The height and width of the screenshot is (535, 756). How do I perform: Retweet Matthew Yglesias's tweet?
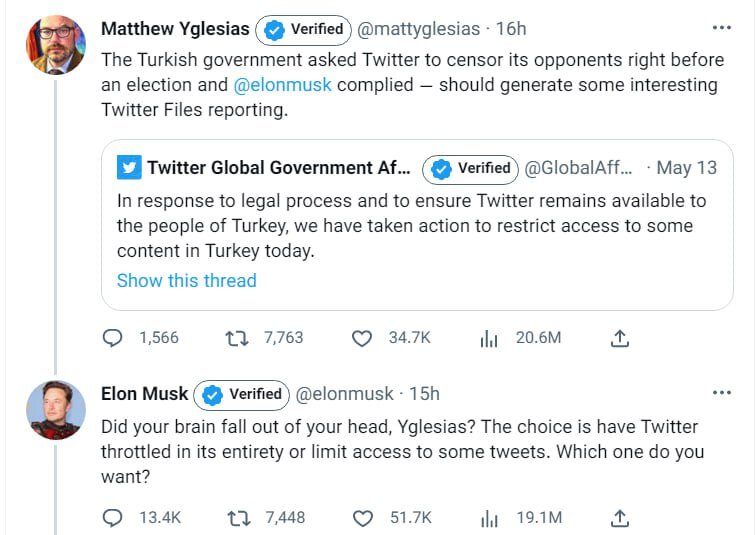point(237,338)
